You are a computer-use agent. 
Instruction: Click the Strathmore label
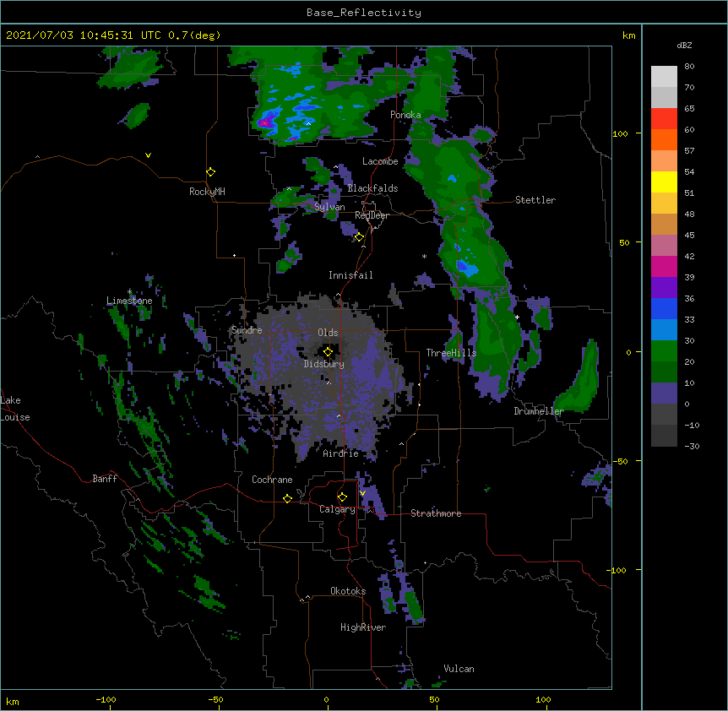[436, 513]
